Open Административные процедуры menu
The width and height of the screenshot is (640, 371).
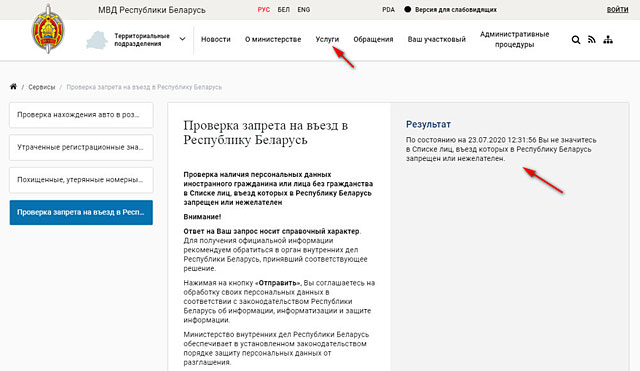(x=514, y=39)
